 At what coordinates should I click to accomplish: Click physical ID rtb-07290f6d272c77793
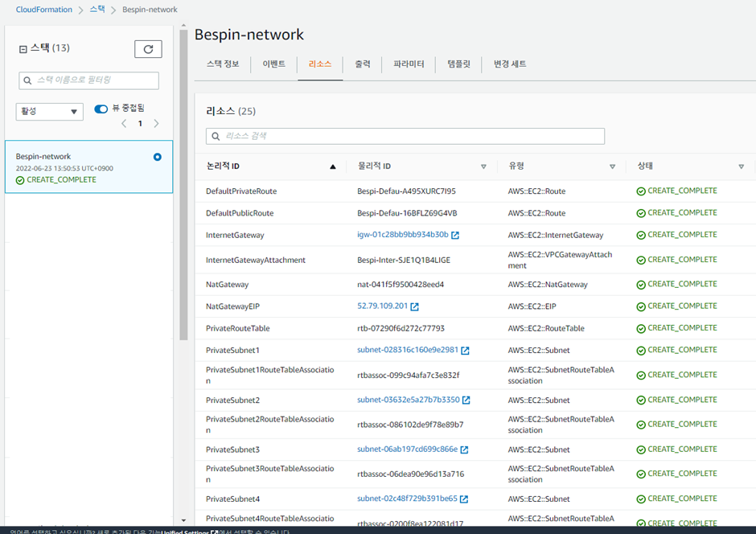click(x=401, y=329)
